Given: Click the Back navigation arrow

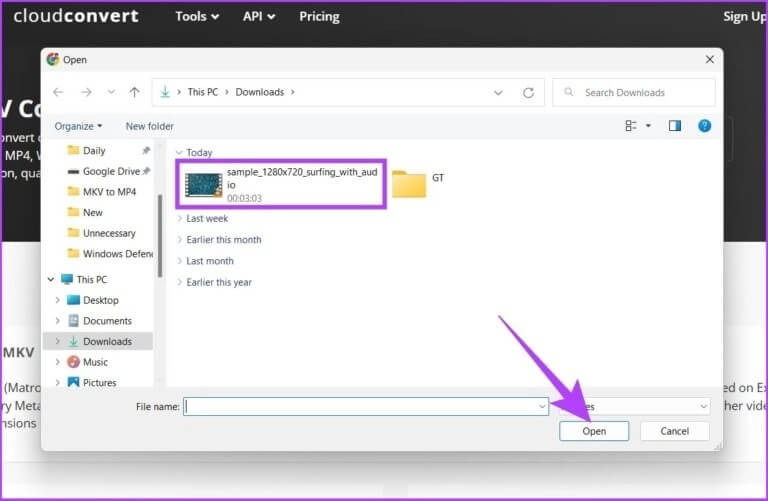Looking at the screenshot, I should pos(58,92).
